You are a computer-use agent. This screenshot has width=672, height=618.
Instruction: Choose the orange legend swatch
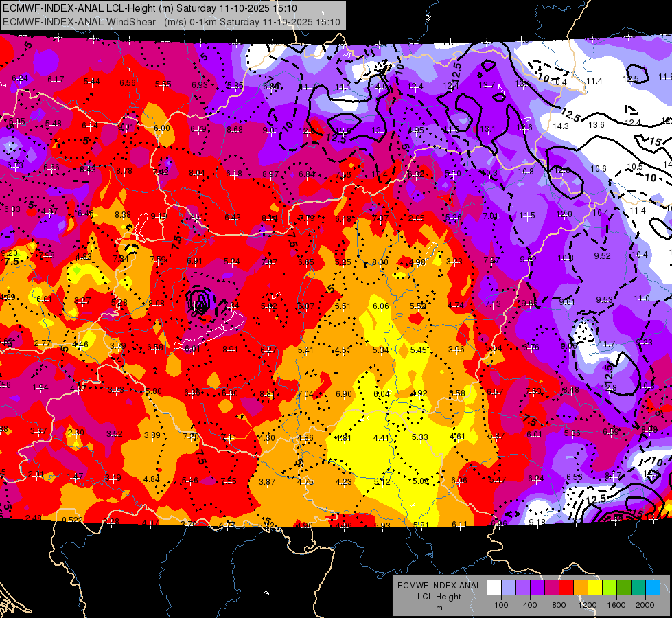581,588
